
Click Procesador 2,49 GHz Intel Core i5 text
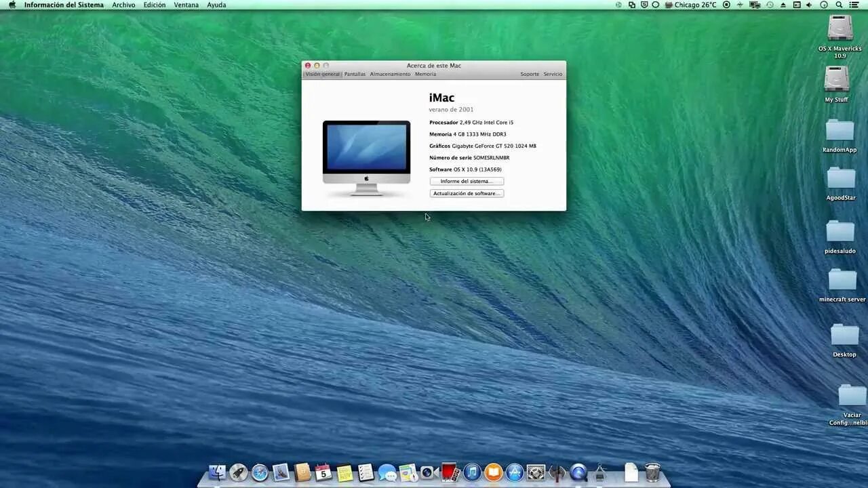click(471, 123)
